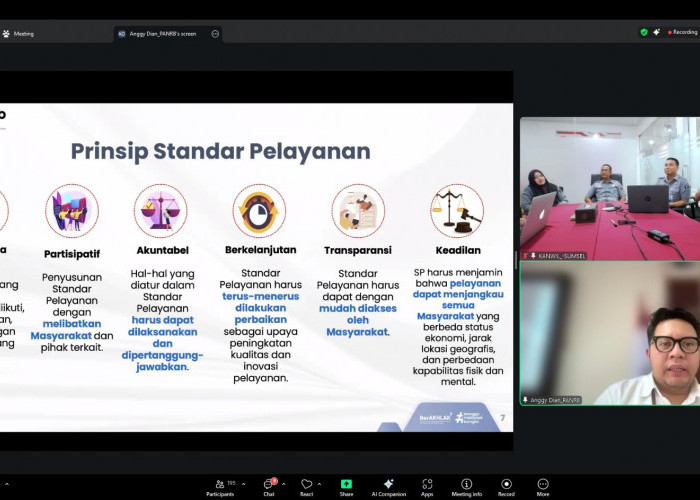Image resolution: width=700 pixels, height=500 pixels.
Task: Expand the Chat options caret
Action: coord(283,484)
